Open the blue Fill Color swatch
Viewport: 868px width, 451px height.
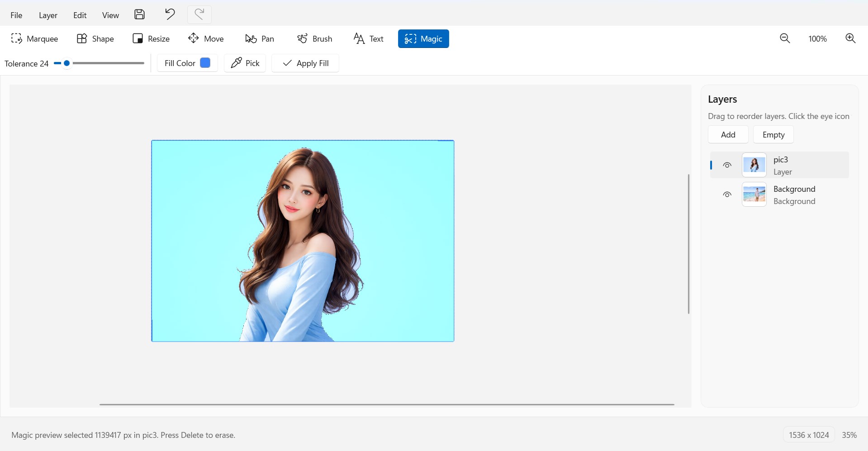pos(205,63)
